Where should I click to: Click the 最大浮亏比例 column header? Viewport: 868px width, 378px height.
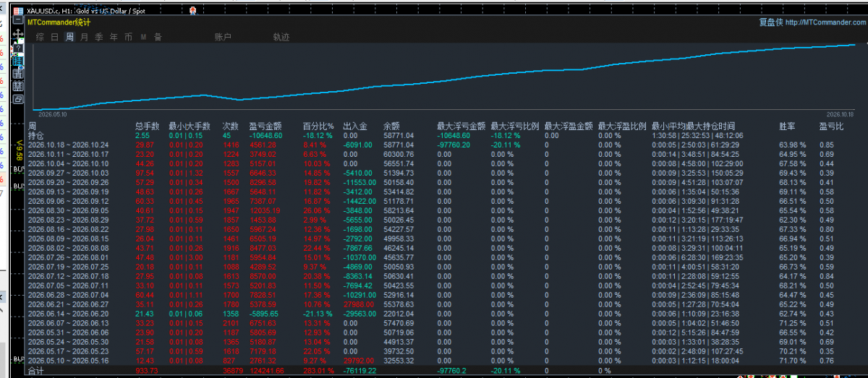click(x=514, y=126)
